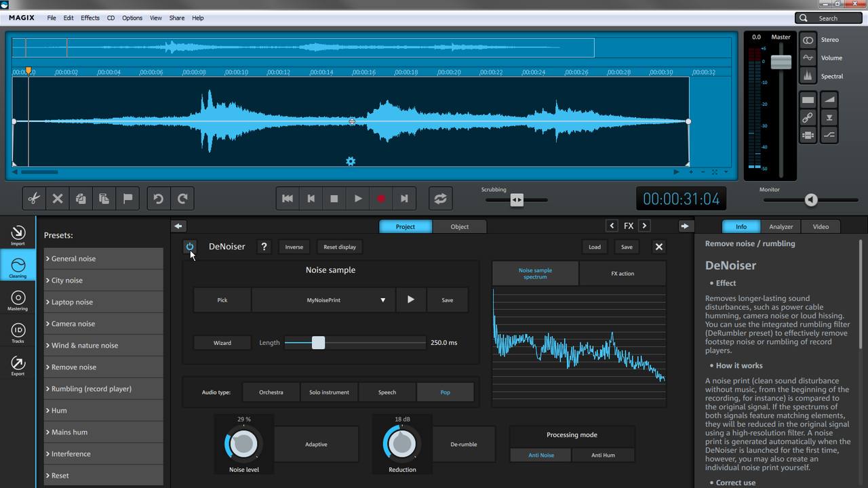Toggle Inverse in DeNoiser
This screenshot has width=868, height=488.
tap(294, 247)
